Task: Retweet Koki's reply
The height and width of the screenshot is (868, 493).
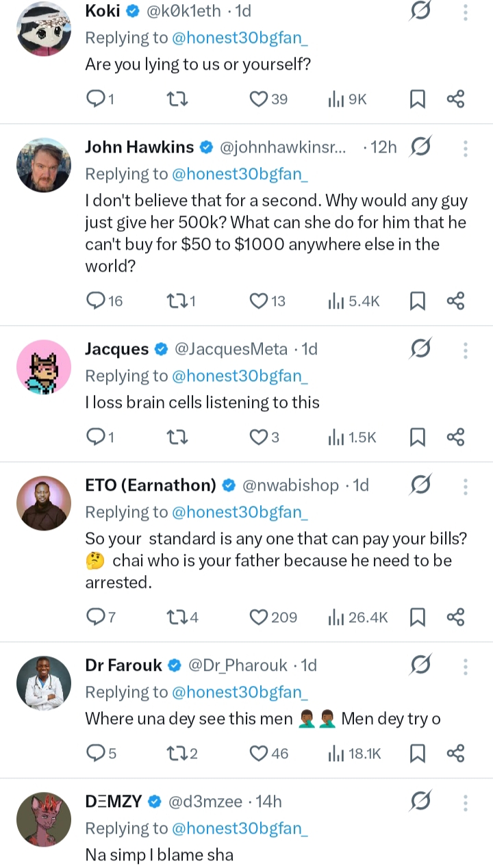Action: click(x=177, y=99)
